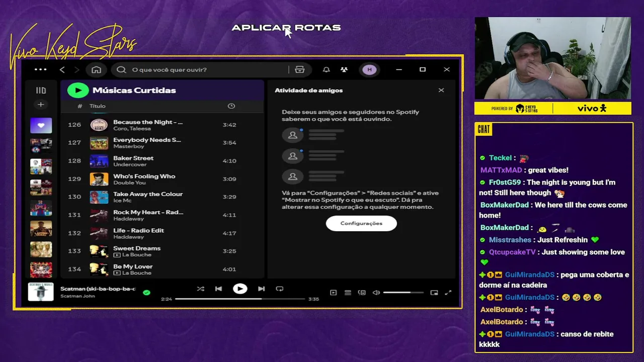Open Scatman John artist link in player

[77, 296]
